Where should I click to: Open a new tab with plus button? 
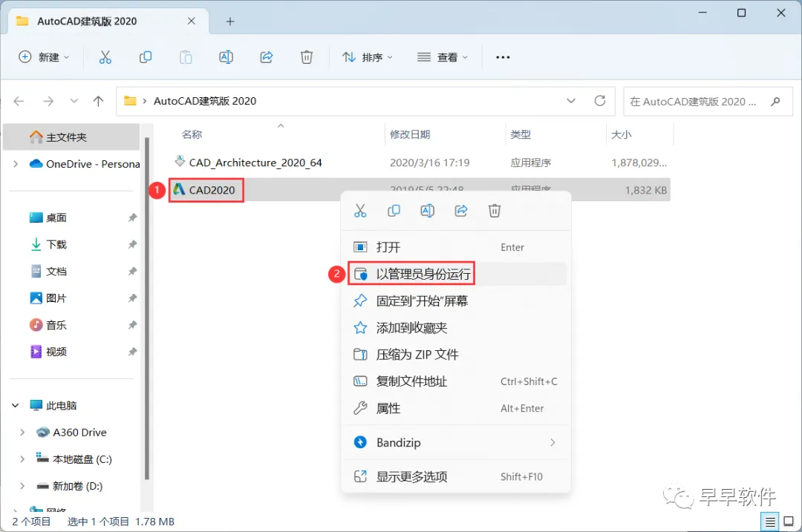[x=230, y=22]
